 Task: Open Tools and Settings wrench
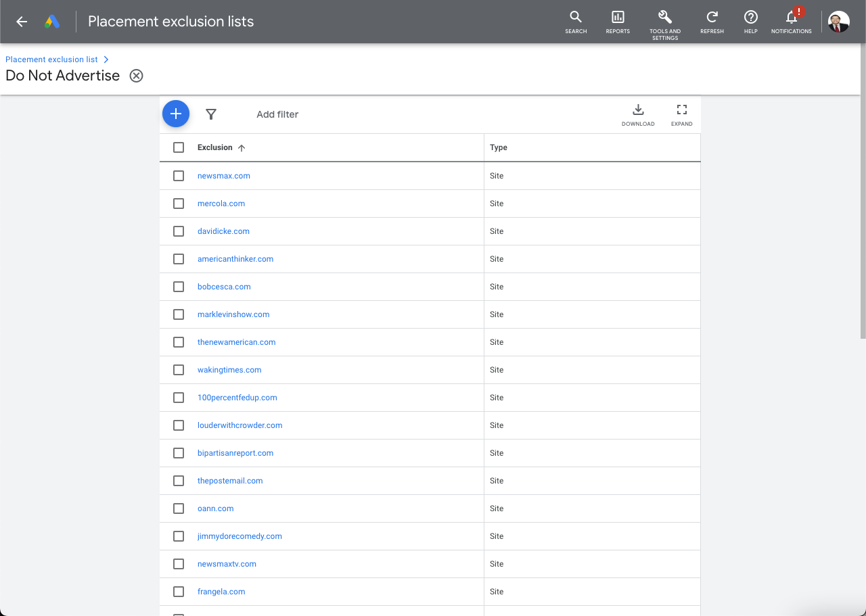point(665,24)
